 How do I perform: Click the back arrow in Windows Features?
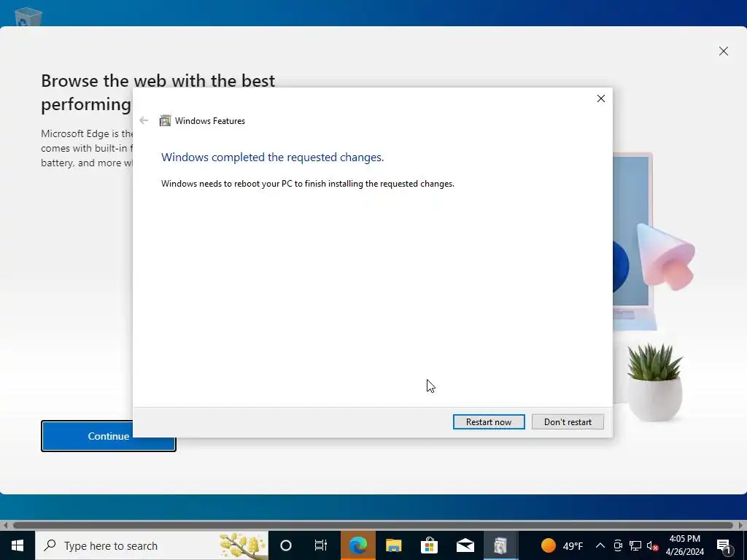[x=144, y=120]
